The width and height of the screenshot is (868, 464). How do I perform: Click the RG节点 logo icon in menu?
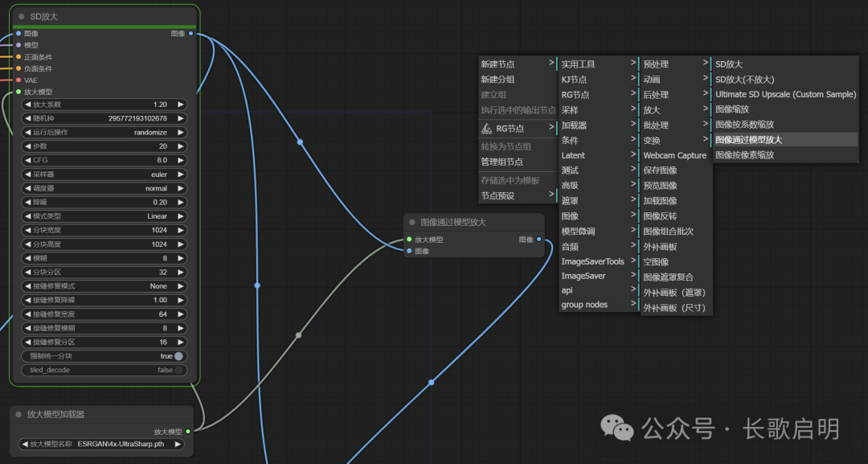click(486, 129)
